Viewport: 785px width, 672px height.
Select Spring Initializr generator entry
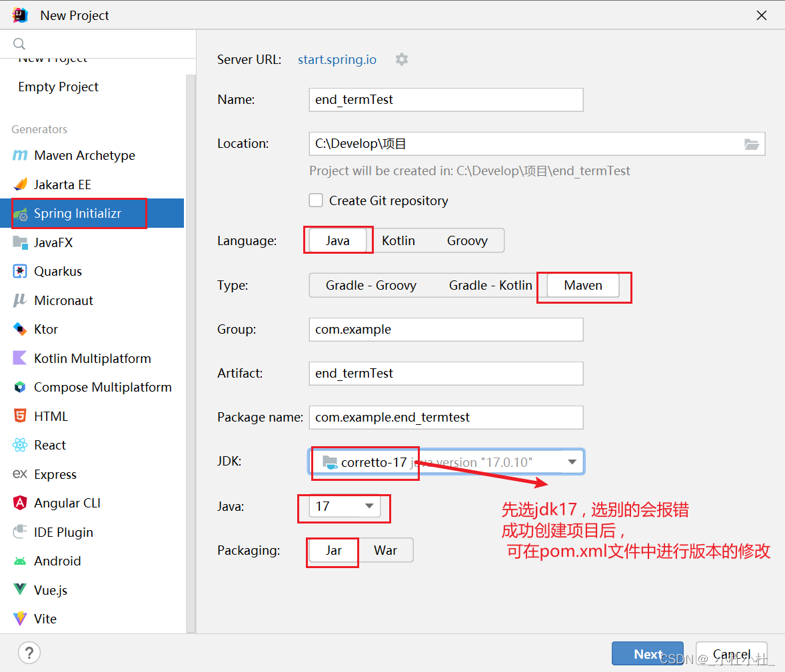(x=92, y=214)
